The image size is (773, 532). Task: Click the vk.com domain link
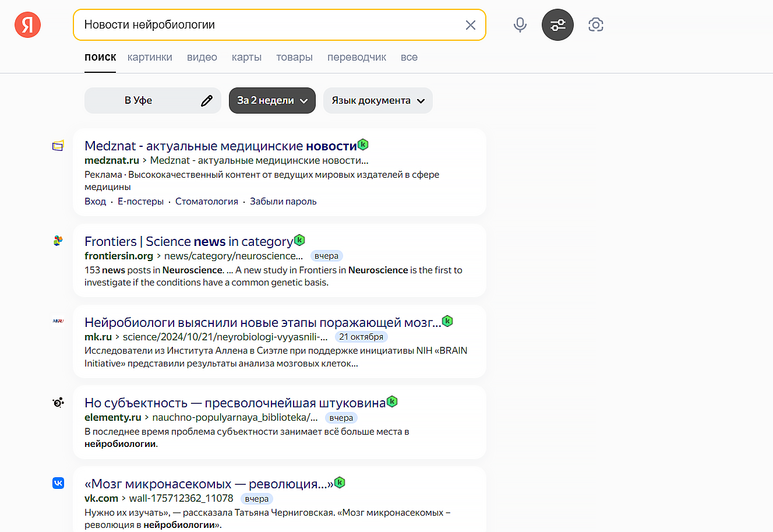101,498
